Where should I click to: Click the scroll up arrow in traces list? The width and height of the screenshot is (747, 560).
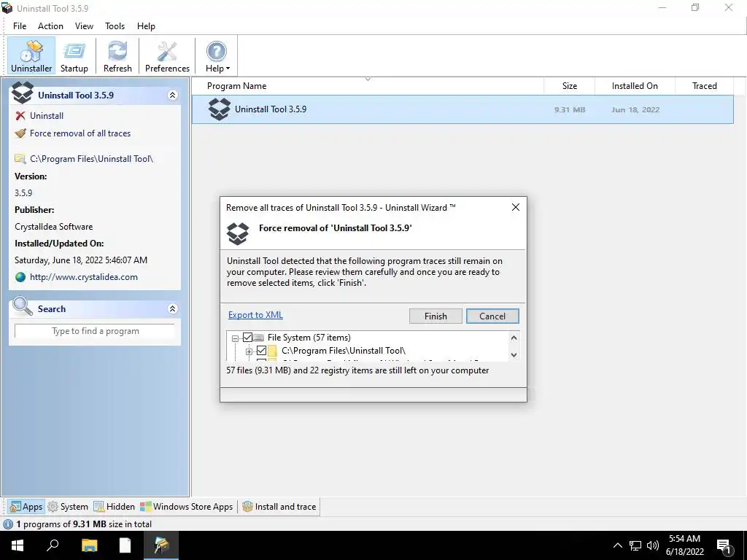(514, 338)
